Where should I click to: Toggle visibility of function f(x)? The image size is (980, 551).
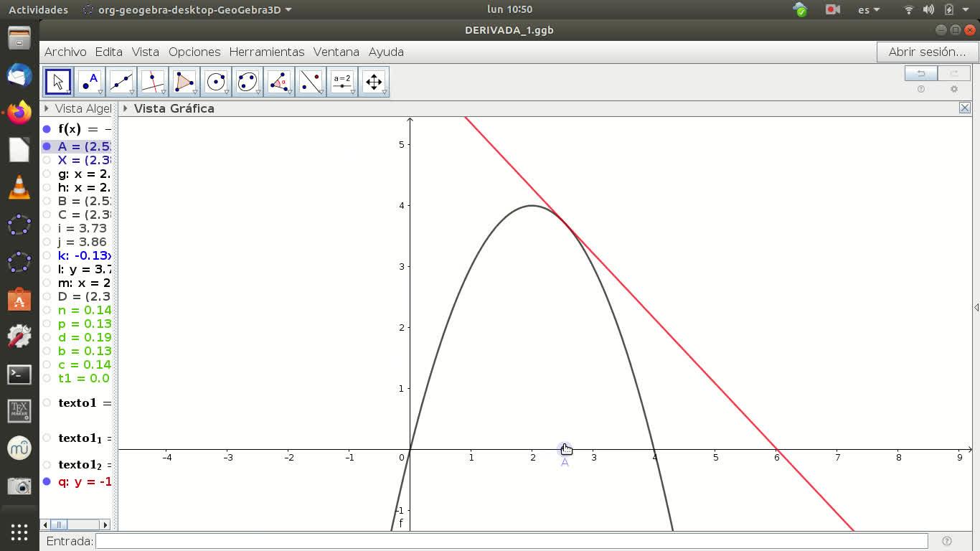[47, 129]
